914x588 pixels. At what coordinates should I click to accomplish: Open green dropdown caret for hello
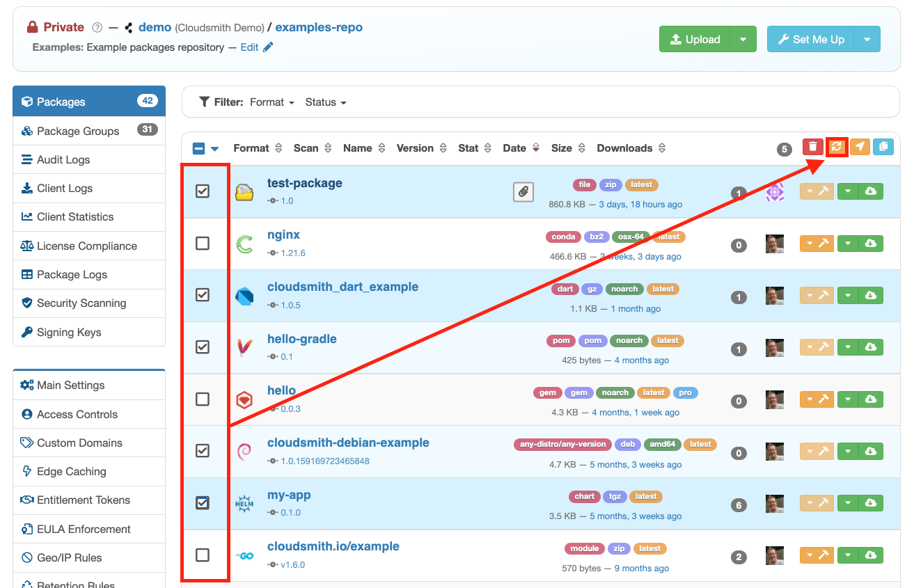848,399
